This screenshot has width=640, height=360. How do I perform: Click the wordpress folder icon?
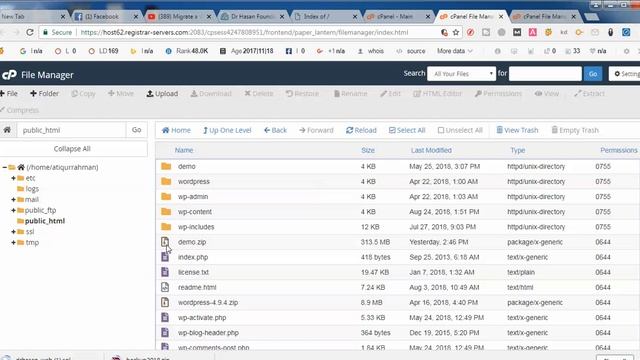pos(166,181)
